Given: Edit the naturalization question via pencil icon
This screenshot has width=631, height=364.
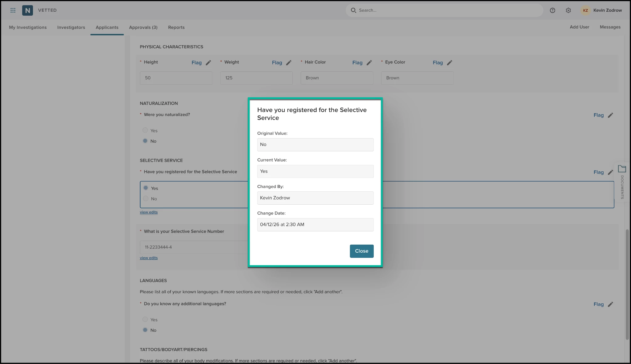Looking at the screenshot, I should click(610, 115).
